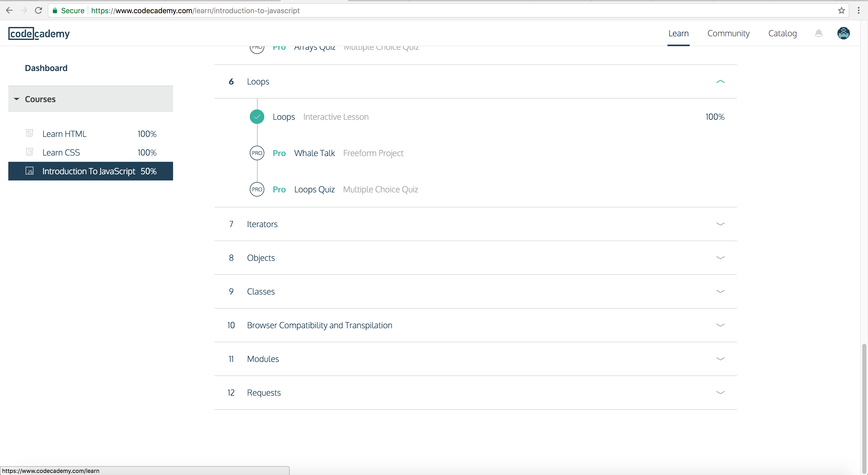This screenshot has height=475, width=868.
Task: Expand Browser Compatibility and Transpilation chevron
Action: click(720, 325)
